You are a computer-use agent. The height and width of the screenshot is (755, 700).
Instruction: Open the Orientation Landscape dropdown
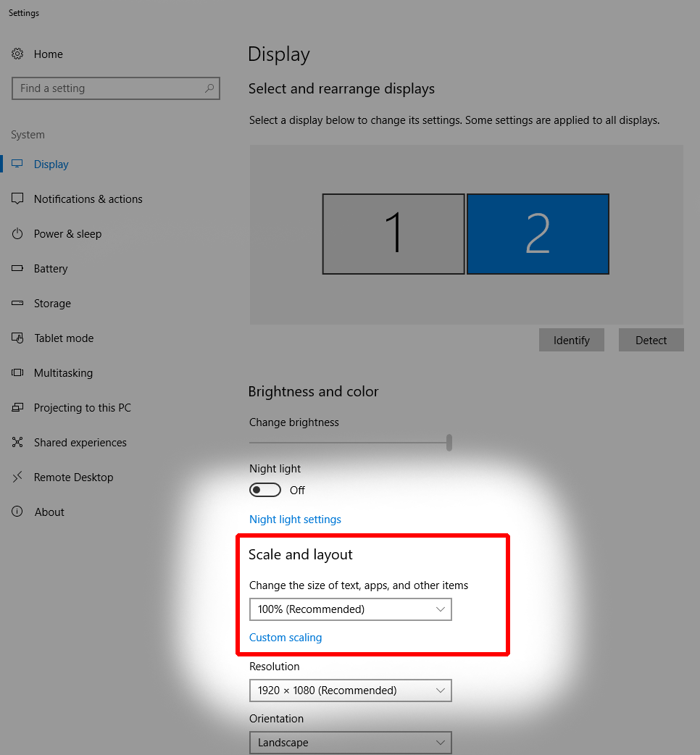click(350, 743)
